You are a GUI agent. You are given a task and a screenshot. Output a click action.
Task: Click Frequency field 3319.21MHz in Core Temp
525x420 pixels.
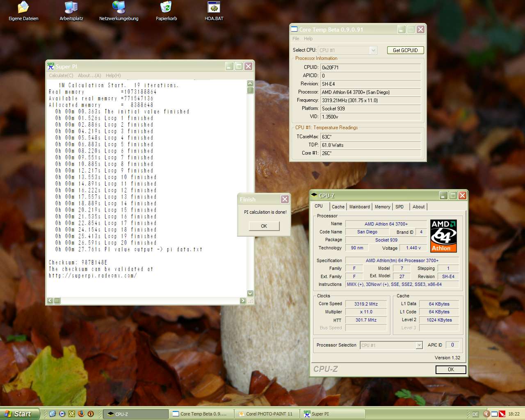coord(371,100)
